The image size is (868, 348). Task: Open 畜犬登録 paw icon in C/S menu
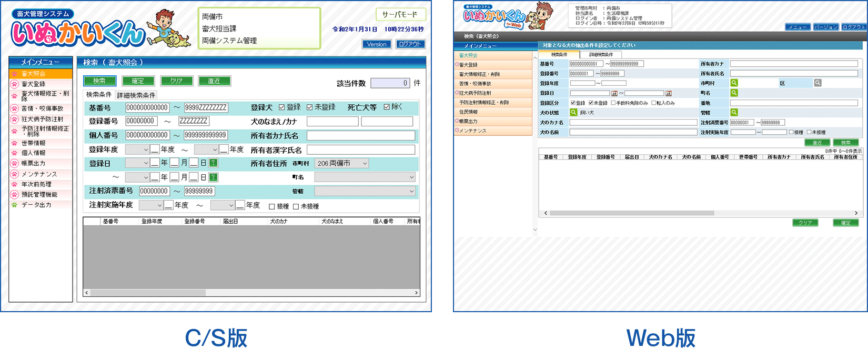(x=15, y=84)
